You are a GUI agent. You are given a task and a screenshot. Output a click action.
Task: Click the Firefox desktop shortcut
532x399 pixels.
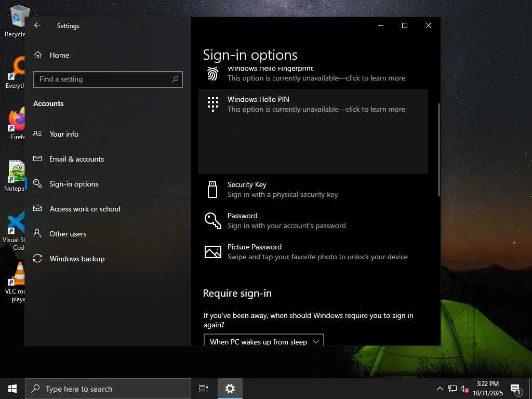click(x=16, y=124)
